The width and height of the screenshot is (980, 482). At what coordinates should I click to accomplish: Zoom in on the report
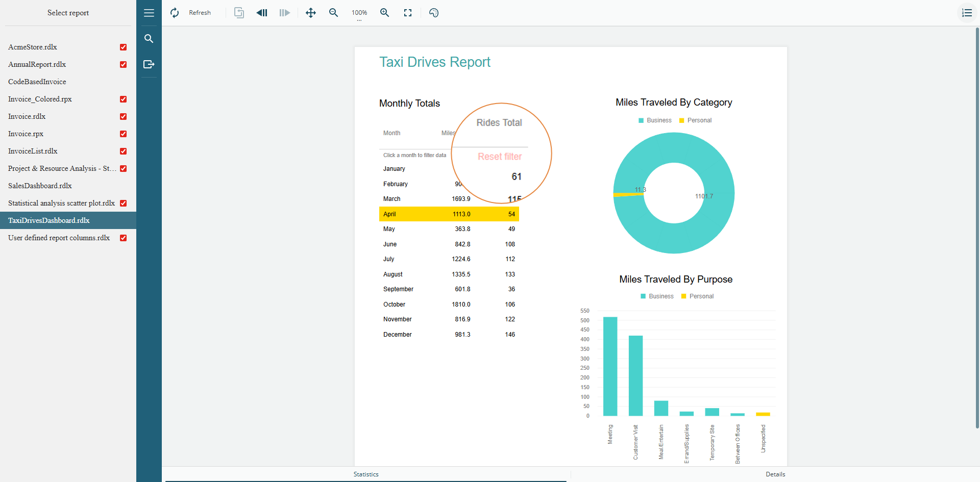(x=385, y=13)
